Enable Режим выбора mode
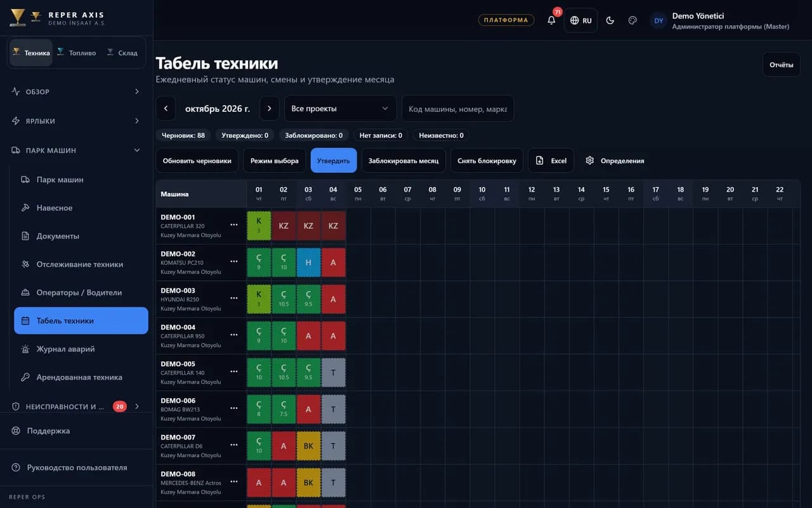Screen dimensions: 812x508 click(x=274, y=161)
